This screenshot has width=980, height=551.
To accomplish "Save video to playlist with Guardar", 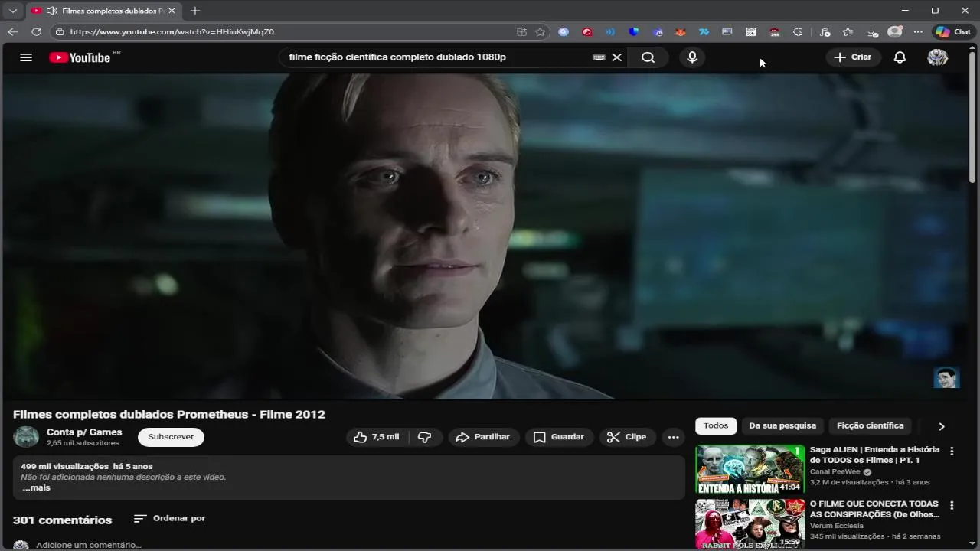I will 559,437.
